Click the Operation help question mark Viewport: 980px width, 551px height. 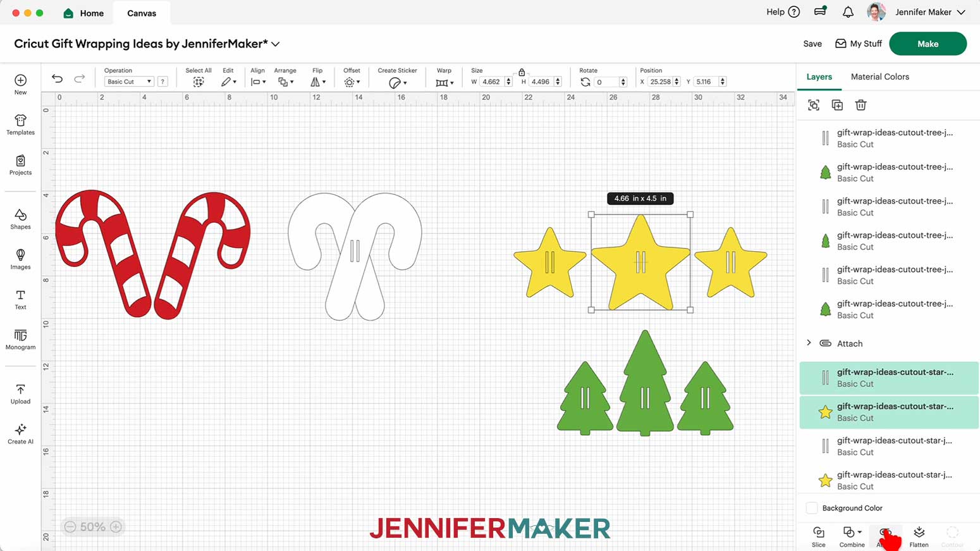pos(162,82)
